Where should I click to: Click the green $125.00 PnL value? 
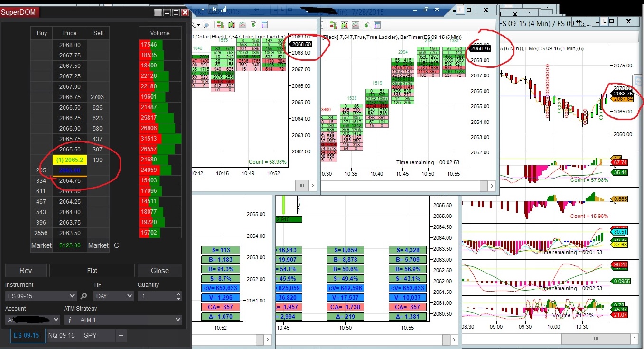[70, 245]
